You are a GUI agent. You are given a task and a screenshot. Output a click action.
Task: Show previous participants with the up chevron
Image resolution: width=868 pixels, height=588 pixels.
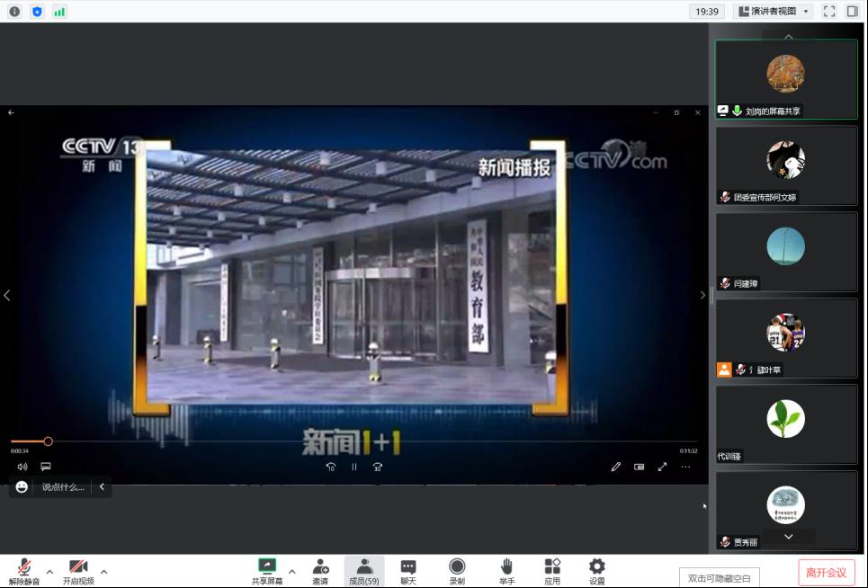click(788, 37)
